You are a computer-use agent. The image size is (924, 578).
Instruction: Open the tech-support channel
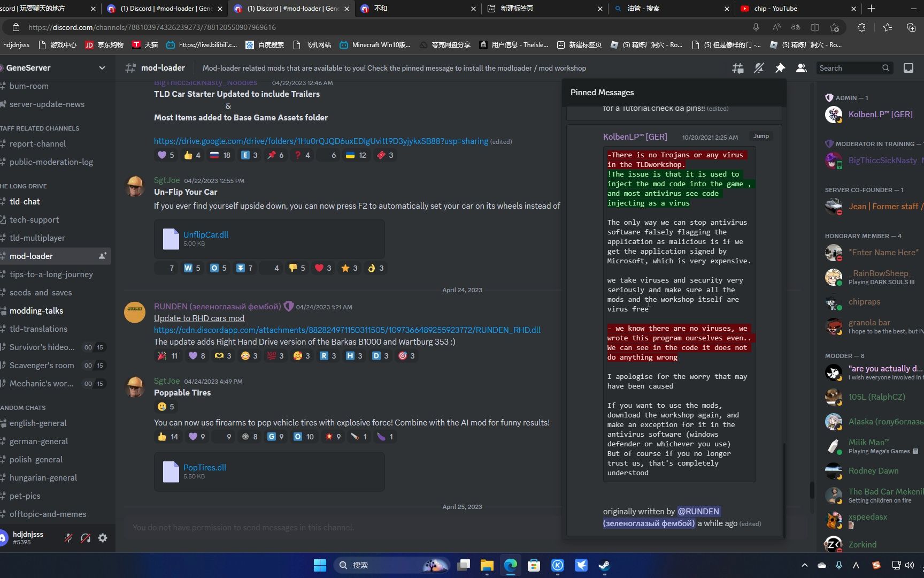[x=34, y=219]
